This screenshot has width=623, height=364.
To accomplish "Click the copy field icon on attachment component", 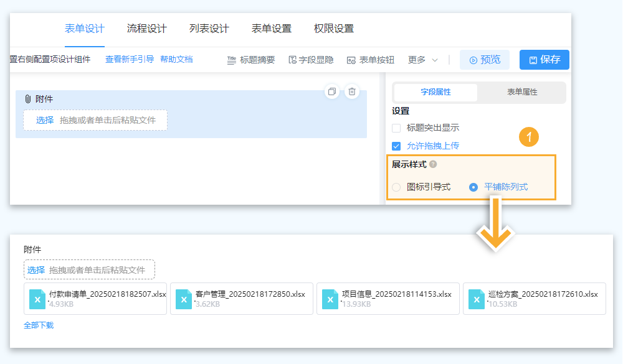I will (332, 91).
